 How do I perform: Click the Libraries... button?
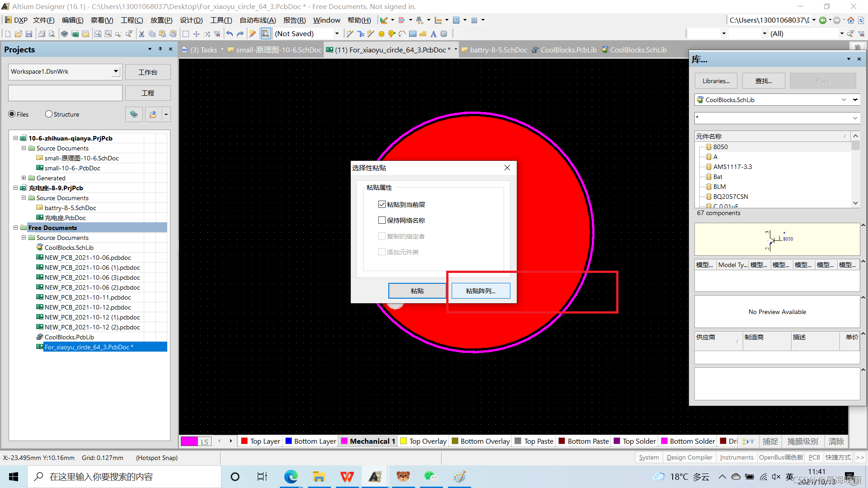point(716,81)
